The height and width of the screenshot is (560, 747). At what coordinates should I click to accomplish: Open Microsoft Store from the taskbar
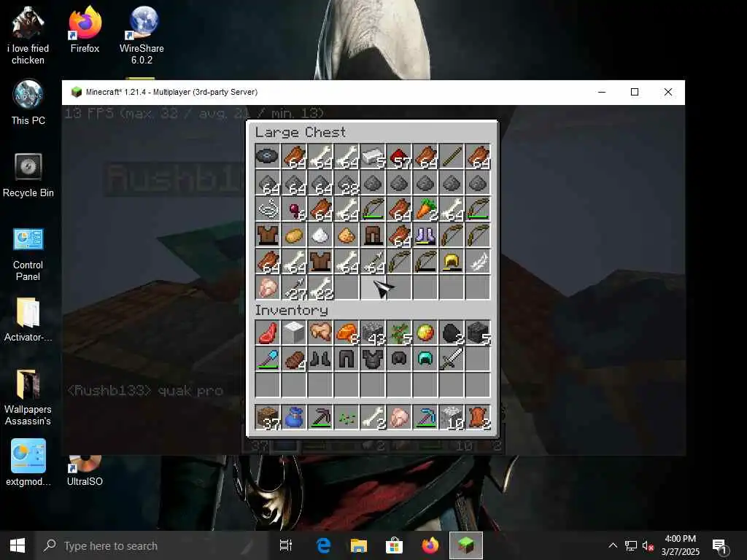click(x=394, y=545)
